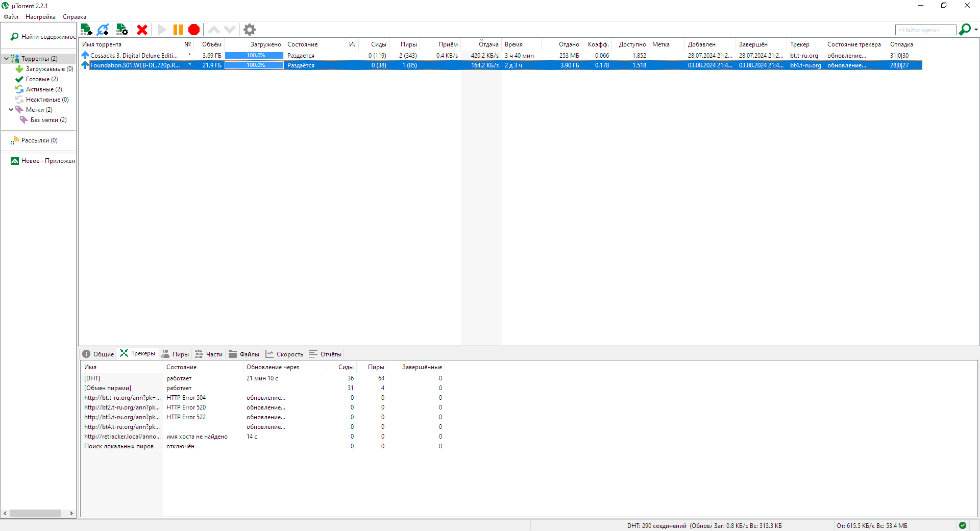
Task: Click Foundation 100.0% progress bar
Action: 254,65
